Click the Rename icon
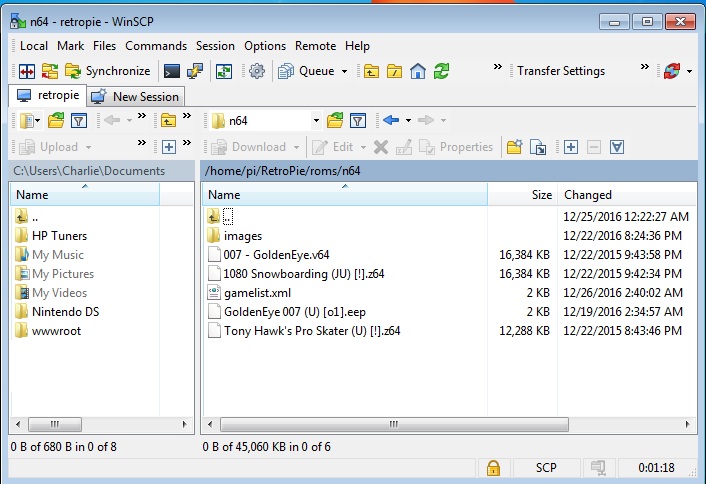The image size is (706, 485). click(x=404, y=147)
